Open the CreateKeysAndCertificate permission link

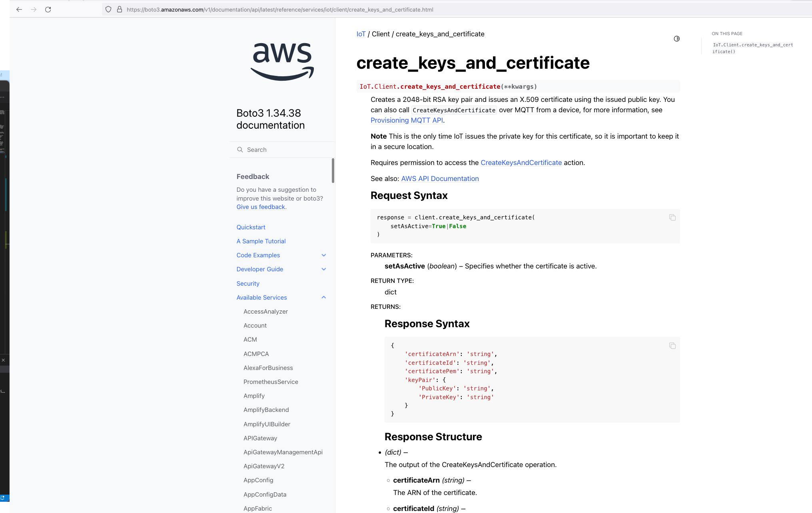click(521, 163)
